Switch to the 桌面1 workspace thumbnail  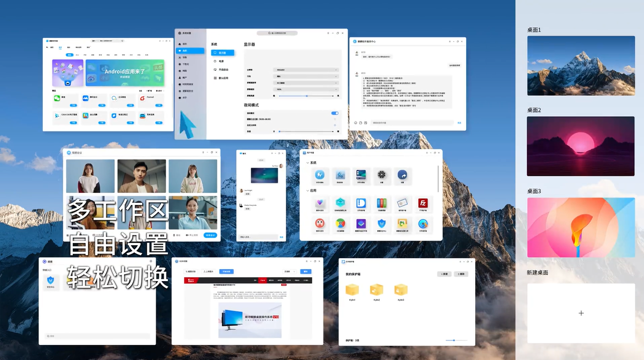(581, 65)
